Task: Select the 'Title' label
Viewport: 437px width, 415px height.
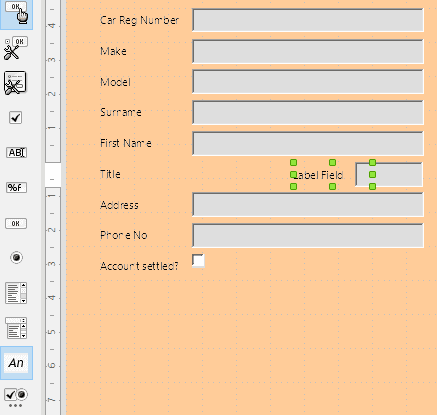Action: 110,174
